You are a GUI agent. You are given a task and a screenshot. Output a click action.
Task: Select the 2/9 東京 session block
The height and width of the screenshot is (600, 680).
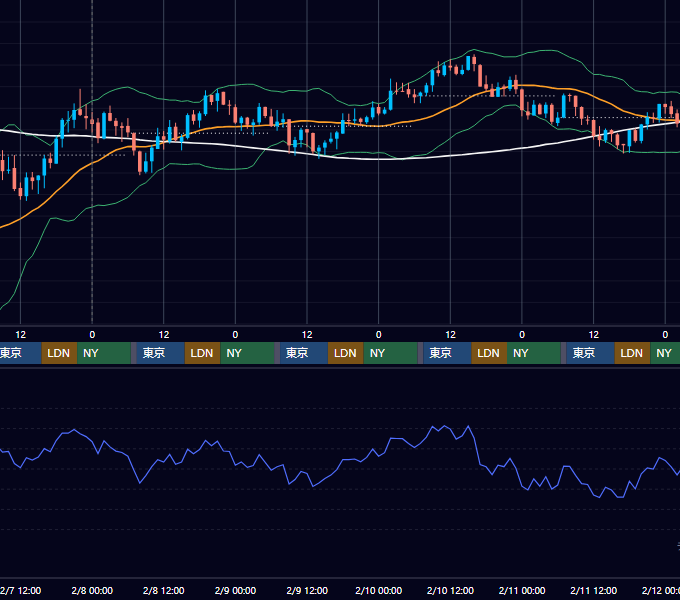pyautogui.click(x=304, y=353)
